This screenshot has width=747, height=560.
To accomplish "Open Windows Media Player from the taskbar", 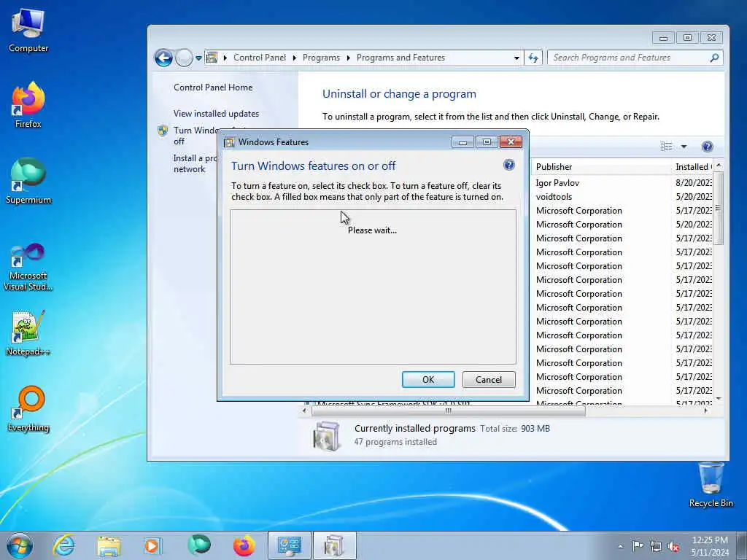I will coord(152,545).
